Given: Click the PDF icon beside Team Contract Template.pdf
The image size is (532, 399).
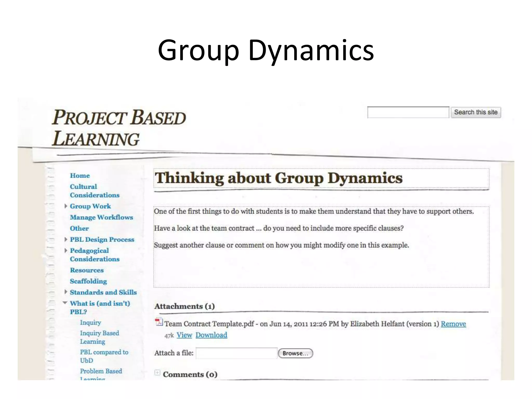Looking at the screenshot, I should [159, 322].
